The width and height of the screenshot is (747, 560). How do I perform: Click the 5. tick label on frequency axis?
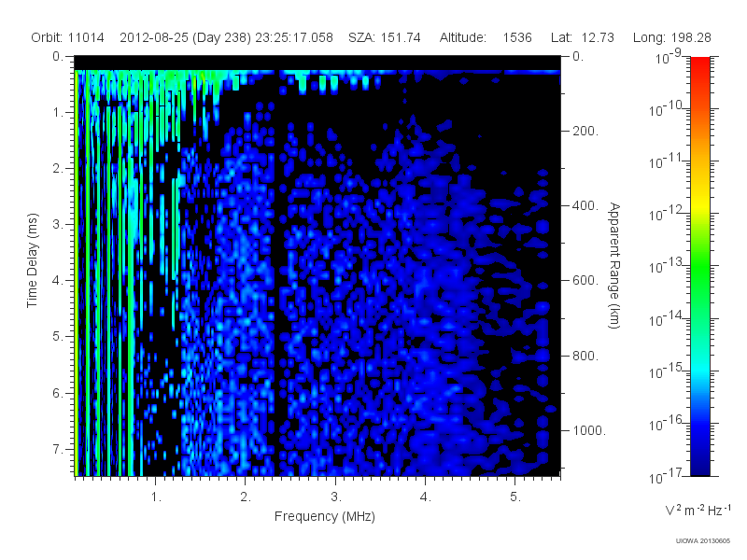[515, 497]
